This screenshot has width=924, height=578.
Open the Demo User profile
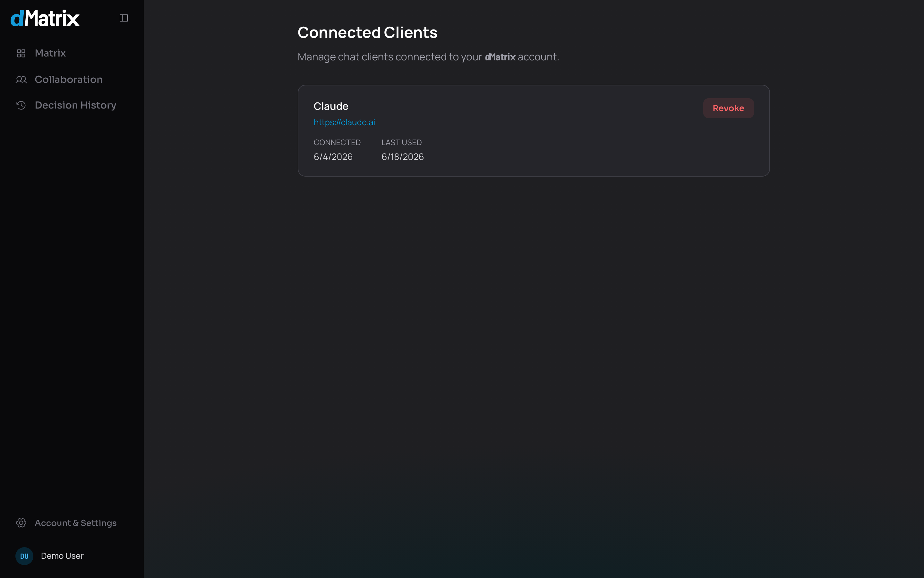point(62,556)
